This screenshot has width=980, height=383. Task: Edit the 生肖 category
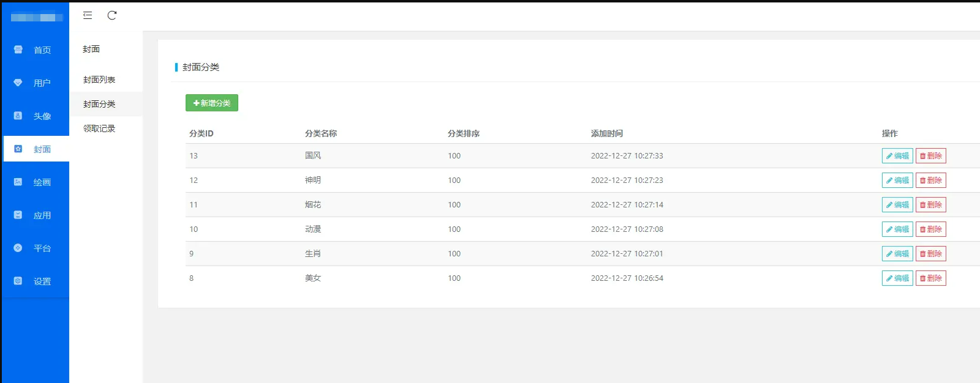(897, 253)
